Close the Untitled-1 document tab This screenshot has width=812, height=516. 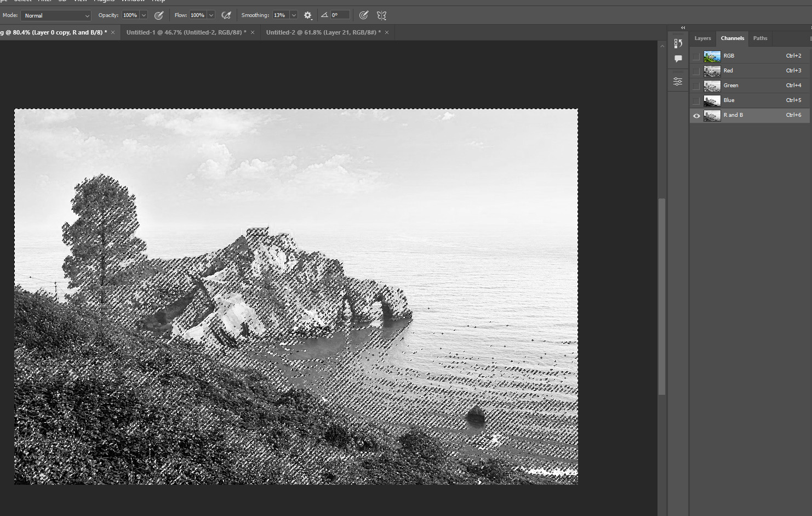[253, 32]
